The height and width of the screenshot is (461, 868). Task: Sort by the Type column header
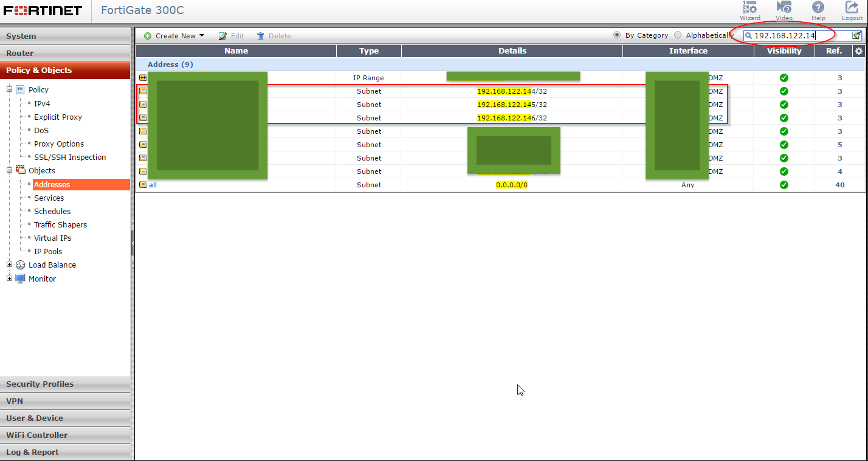click(x=369, y=51)
